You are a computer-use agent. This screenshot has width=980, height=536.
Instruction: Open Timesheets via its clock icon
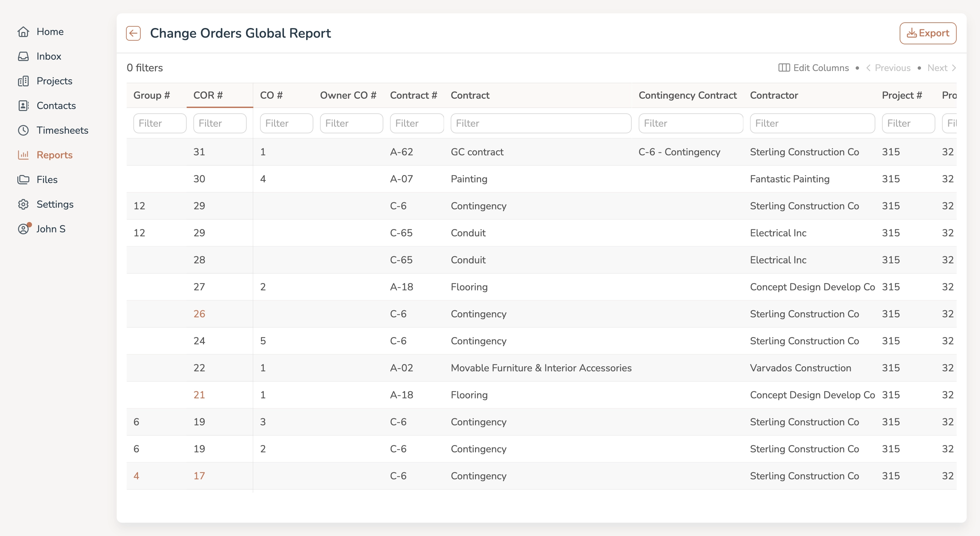[24, 130]
